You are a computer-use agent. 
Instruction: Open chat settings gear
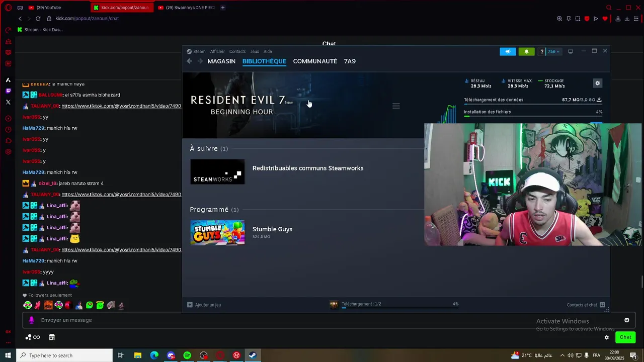[x=607, y=337]
